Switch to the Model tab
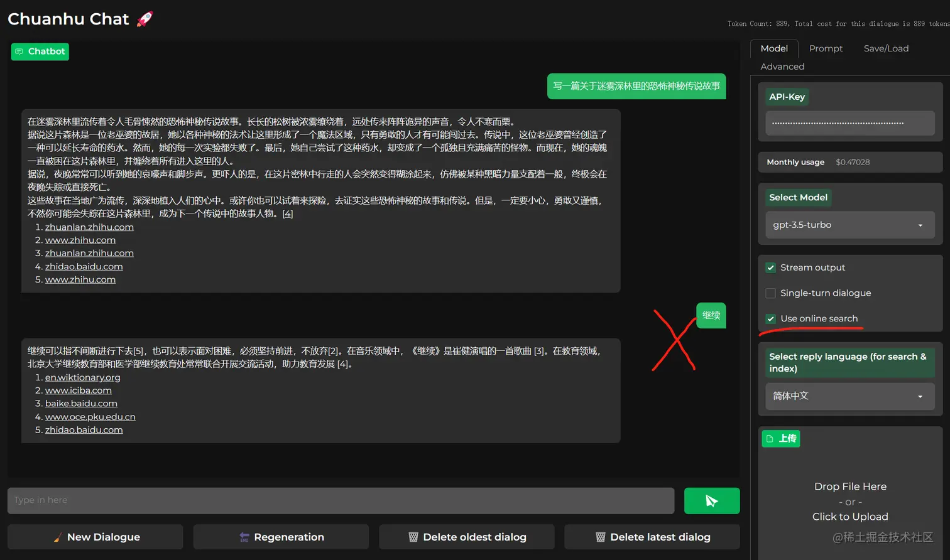Screen dimensions: 950x560 [x=774, y=48]
